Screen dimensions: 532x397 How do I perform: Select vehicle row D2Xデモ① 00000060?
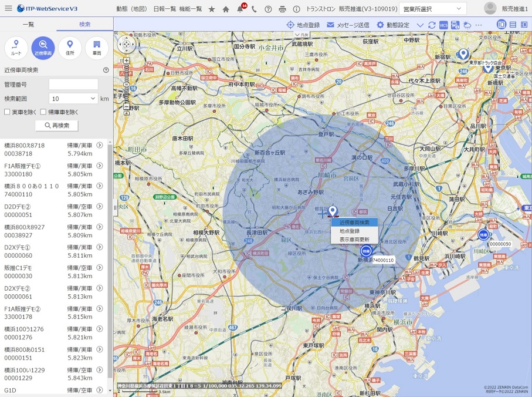(x=53, y=251)
